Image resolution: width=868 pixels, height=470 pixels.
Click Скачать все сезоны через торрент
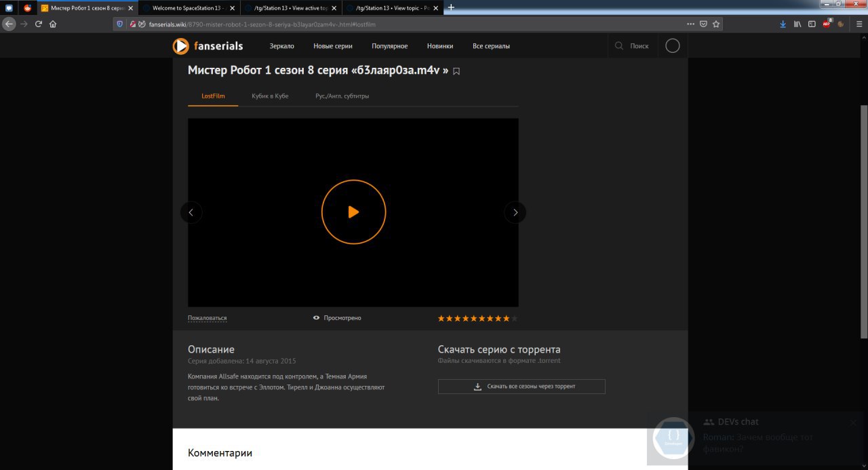click(x=521, y=387)
